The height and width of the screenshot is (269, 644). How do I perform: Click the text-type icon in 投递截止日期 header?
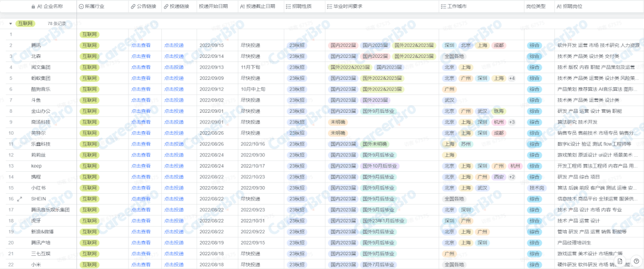pos(243,7)
